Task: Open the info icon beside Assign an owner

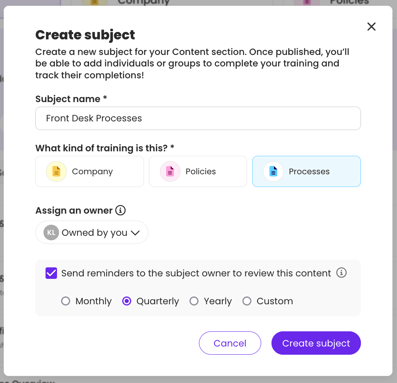Action: tap(120, 210)
